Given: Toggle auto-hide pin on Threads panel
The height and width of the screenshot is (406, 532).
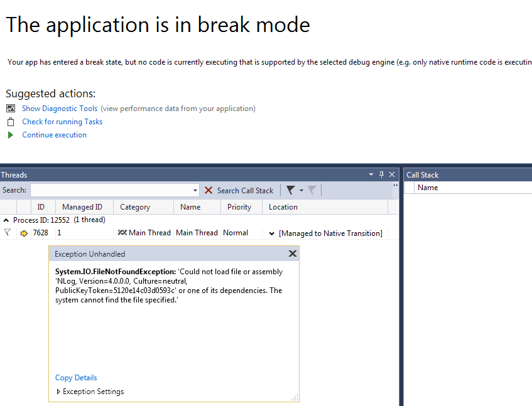Looking at the screenshot, I should point(381,174).
